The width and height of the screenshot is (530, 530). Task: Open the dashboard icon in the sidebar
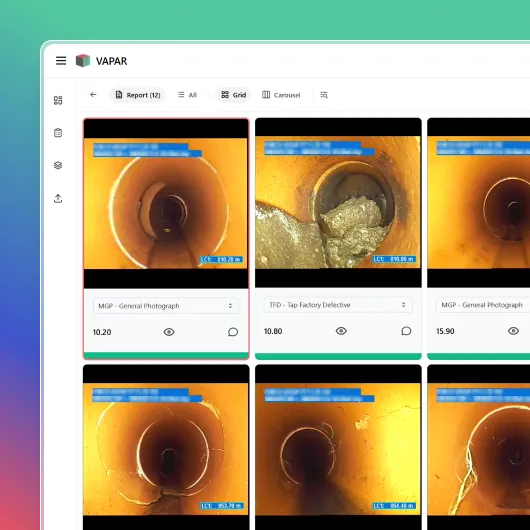pos(58,100)
